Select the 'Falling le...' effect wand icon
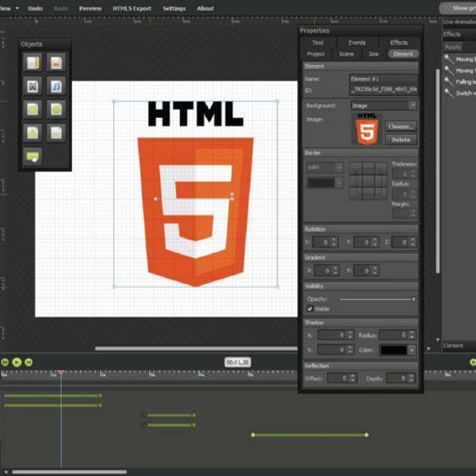This screenshot has height=476, width=476. click(449, 82)
